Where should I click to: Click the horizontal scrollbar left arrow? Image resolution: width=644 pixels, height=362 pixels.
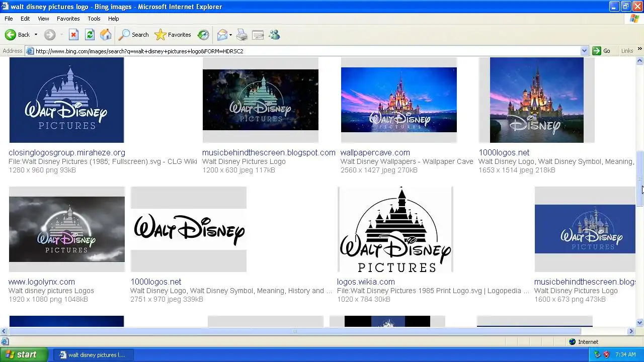tap(4, 331)
